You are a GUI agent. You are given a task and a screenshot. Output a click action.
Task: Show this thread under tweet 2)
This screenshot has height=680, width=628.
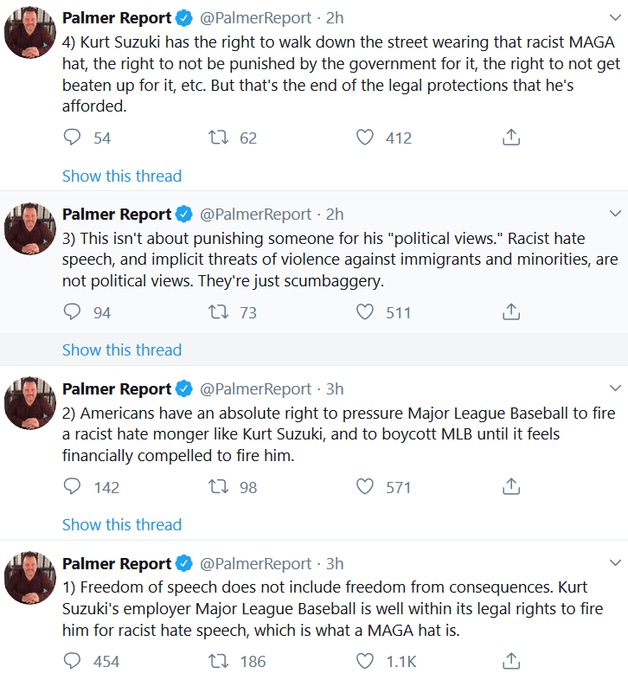122,525
